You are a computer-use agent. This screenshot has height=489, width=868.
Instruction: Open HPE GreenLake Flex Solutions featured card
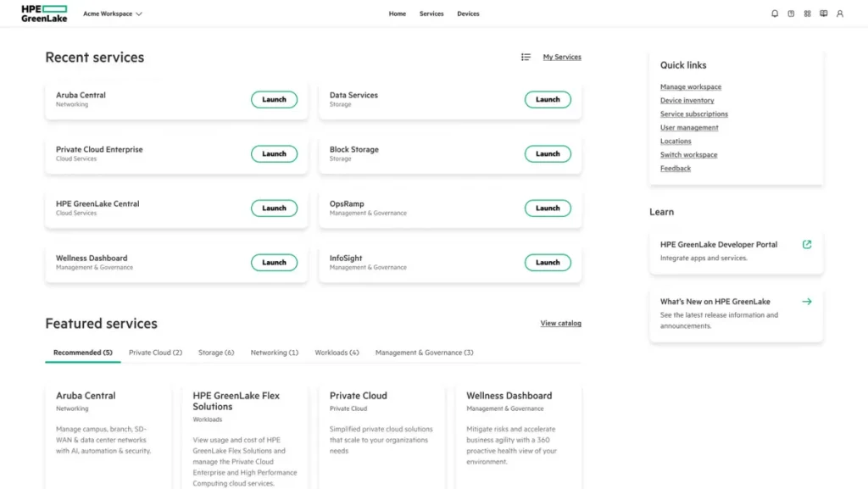pos(245,437)
